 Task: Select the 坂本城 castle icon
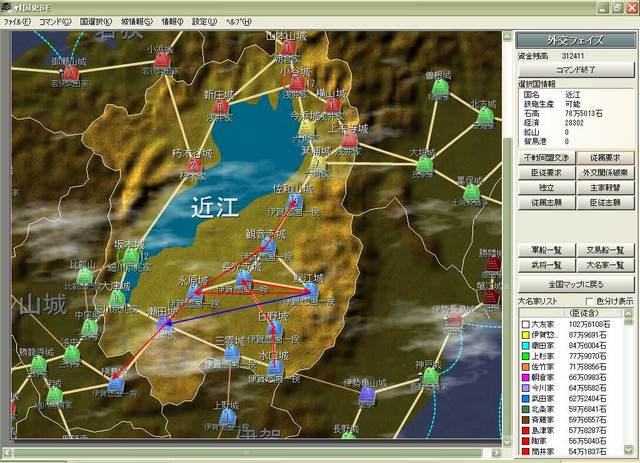pos(131,256)
